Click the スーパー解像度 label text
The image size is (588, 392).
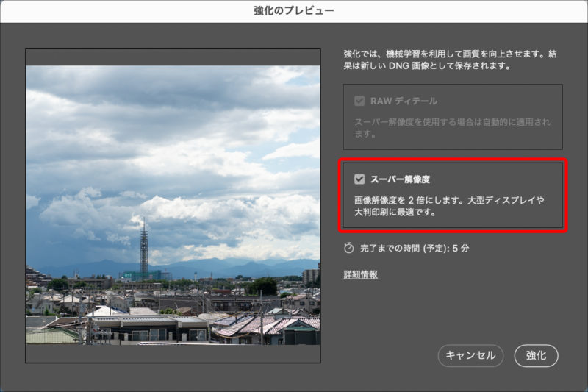click(x=400, y=179)
